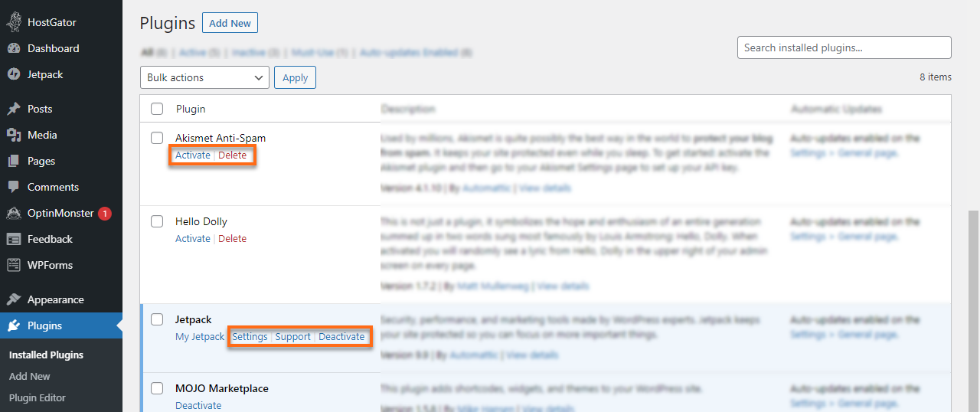Click the Plugins plug icon
This screenshot has width=980, height=412.
pyautogui.click(x=14, y=325)
